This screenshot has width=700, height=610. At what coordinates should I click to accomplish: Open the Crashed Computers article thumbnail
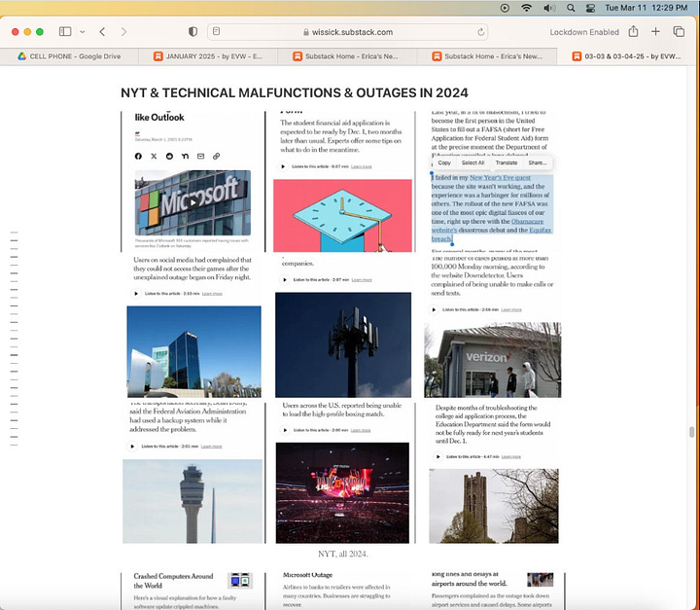pyautogui.click(x=240, y=580)
